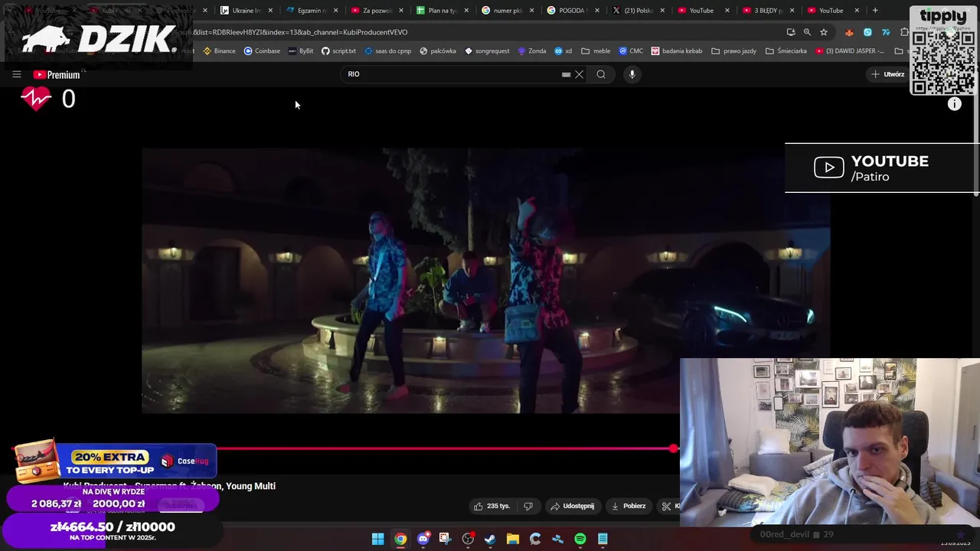
Task: Expand the prawo jazdy bookmark folder
Action: click(x=733, y=51)
